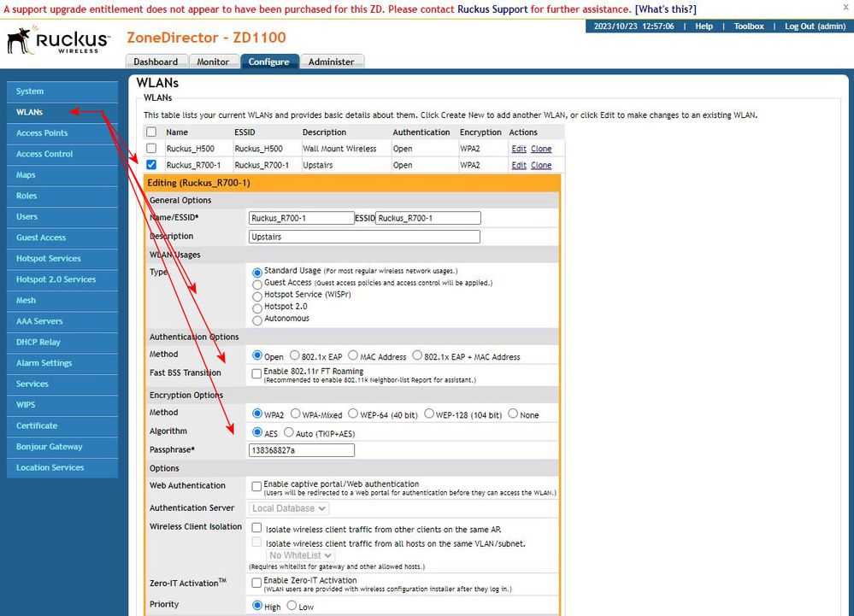854x616 pixels.
Task: Choose WPA-Mixed encryption method
Action: click(296, 414)
